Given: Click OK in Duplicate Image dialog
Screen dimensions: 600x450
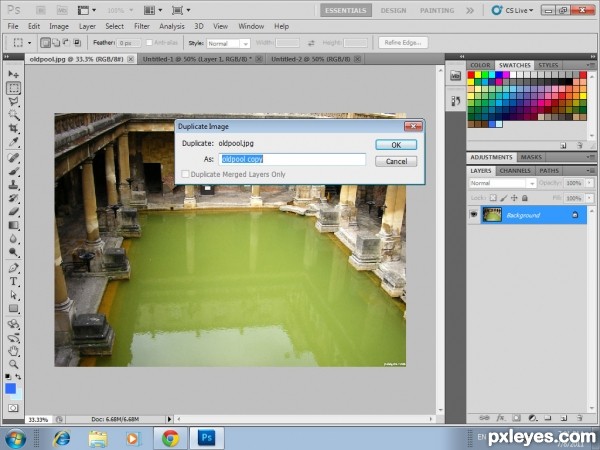Looking at the screenshot, I should click(x=396, y=145).
